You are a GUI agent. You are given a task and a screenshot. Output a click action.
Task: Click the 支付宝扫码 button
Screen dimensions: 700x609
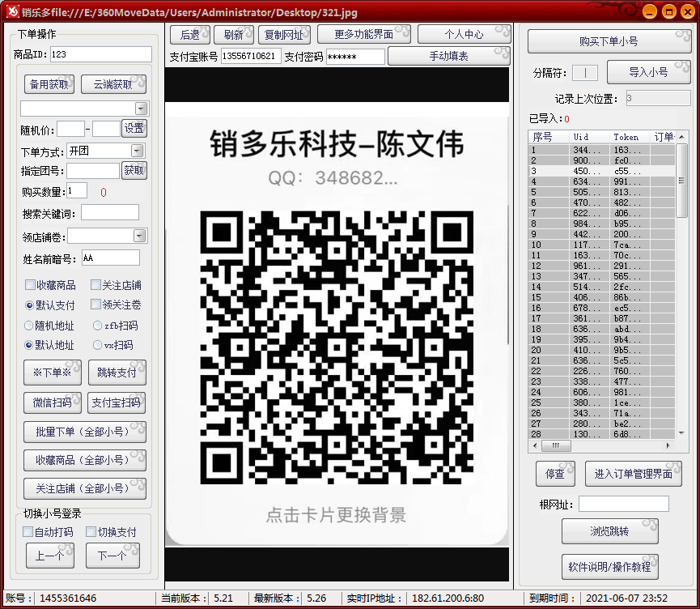click(116, 402)
